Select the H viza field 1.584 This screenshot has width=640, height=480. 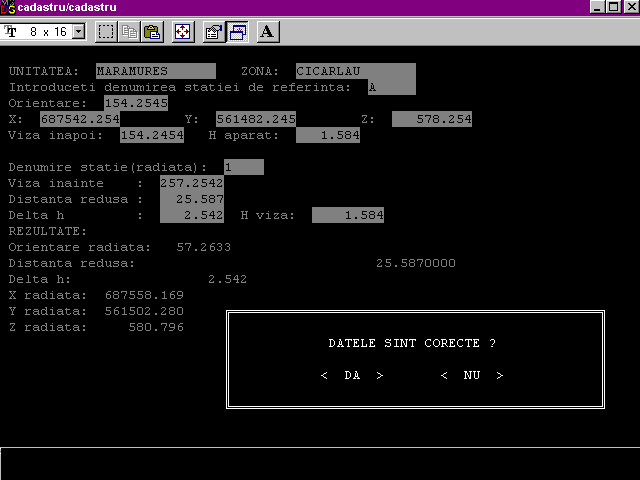point(348,215)
